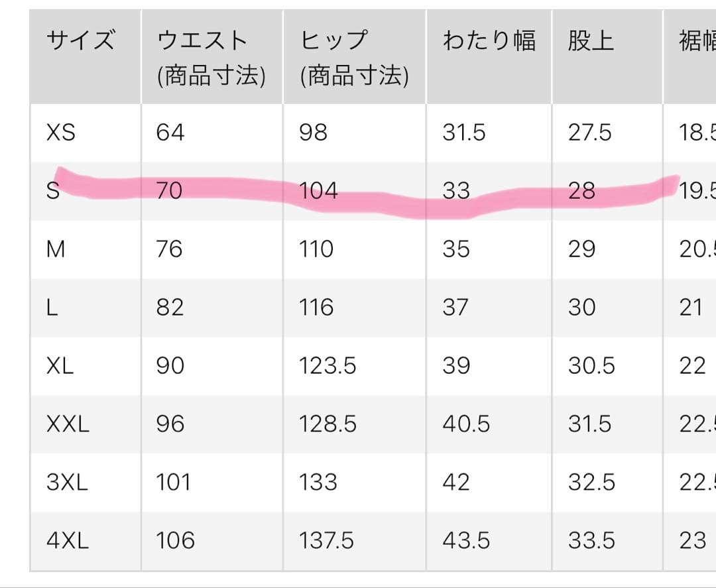
Task: Select the M size row label
Action: tap(56, 249)
